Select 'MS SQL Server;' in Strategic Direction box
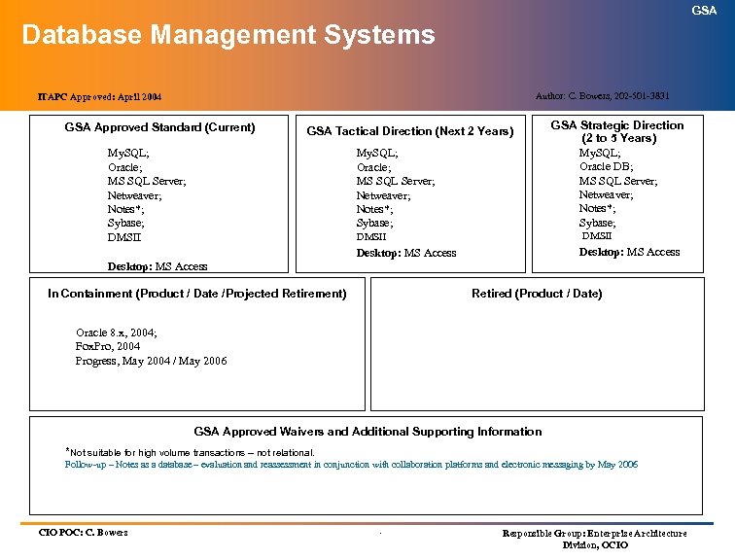 [618, 182]
